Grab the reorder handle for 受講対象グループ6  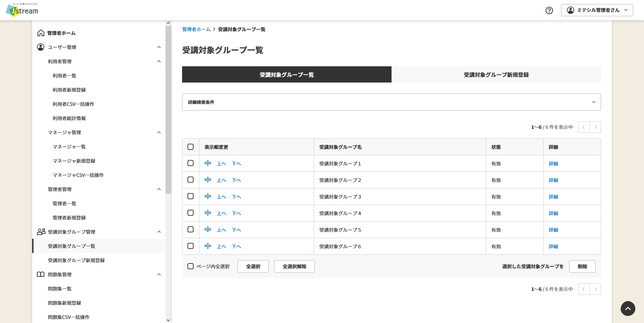click(x=208, y=246)
